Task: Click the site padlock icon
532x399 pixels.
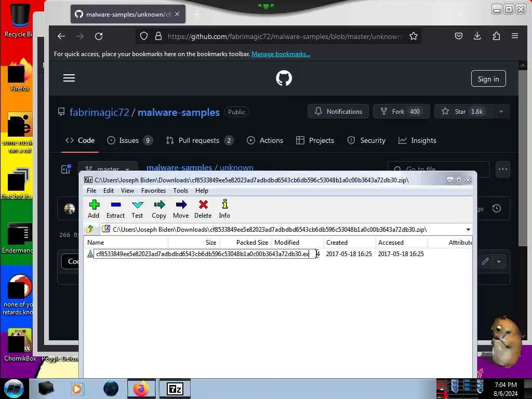Action: pos(158,36)
